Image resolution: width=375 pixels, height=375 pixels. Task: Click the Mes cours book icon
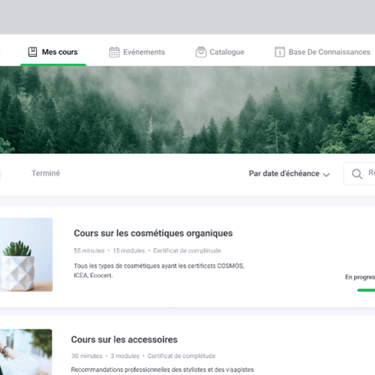pos(32,52)
